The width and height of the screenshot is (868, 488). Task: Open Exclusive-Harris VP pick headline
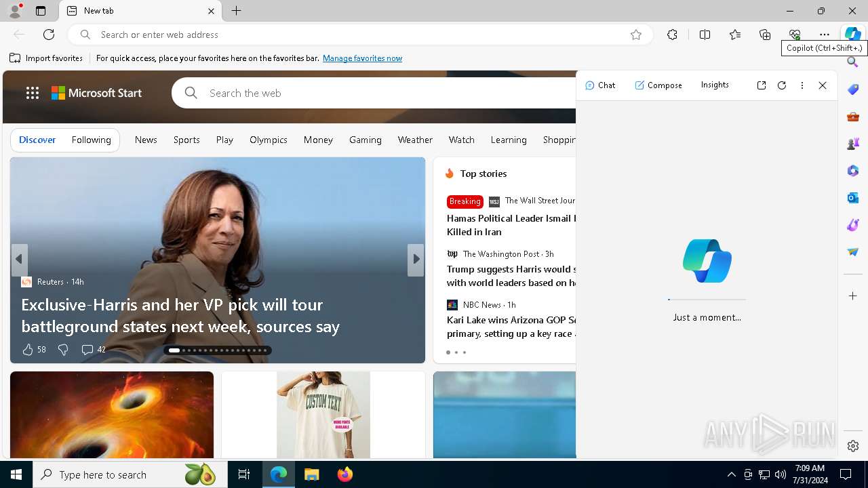point(180,315)
